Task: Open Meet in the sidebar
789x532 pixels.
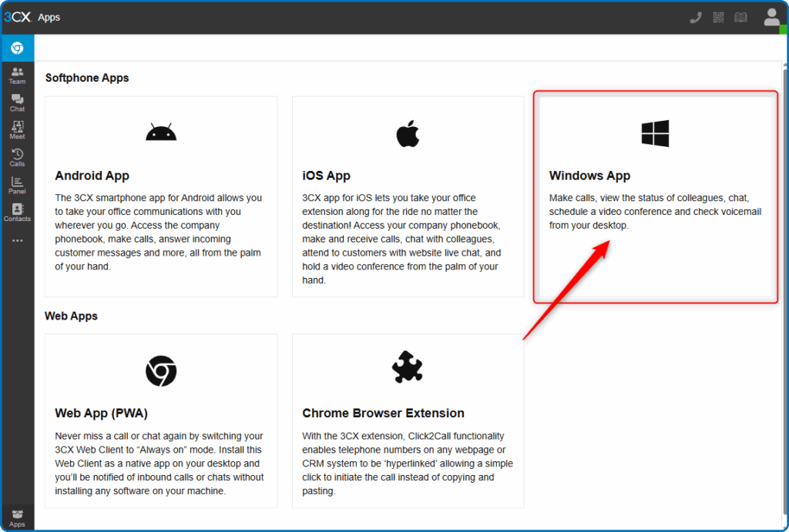Action: click(x=17, y=130)
